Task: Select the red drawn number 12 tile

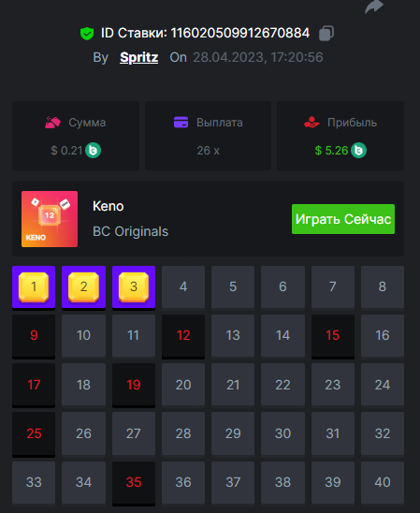Action: tap(183, 336)
